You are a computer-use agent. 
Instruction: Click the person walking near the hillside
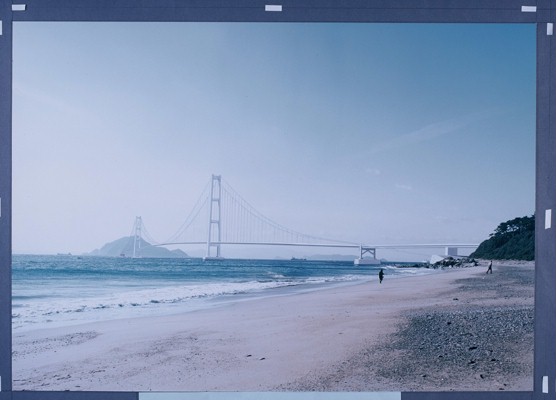(x=490, y=267)
